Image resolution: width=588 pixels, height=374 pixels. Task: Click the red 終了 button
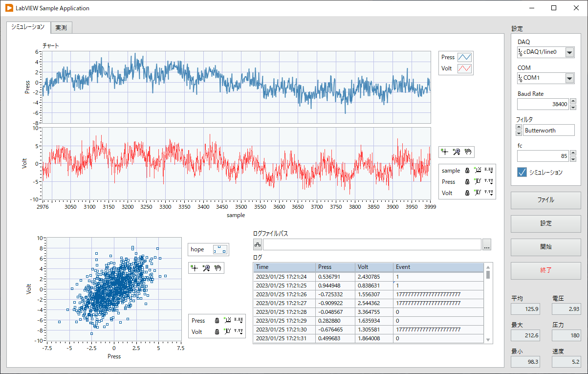point(545,270)
